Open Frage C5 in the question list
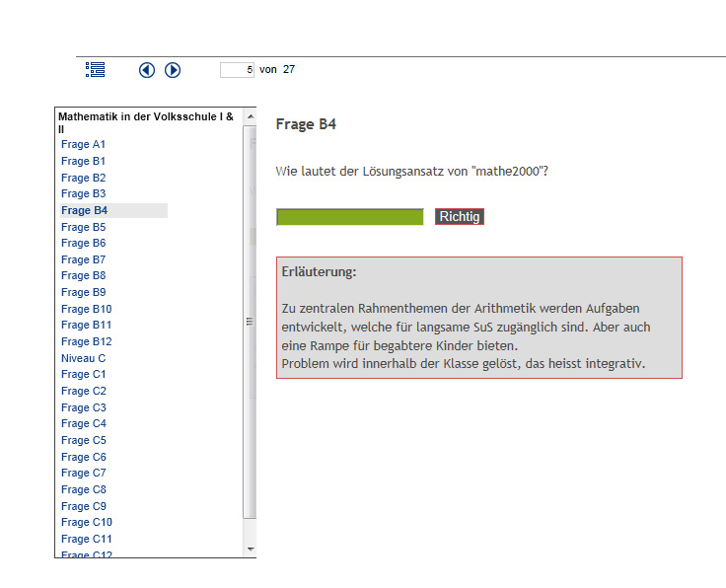 tap(83, 440)
